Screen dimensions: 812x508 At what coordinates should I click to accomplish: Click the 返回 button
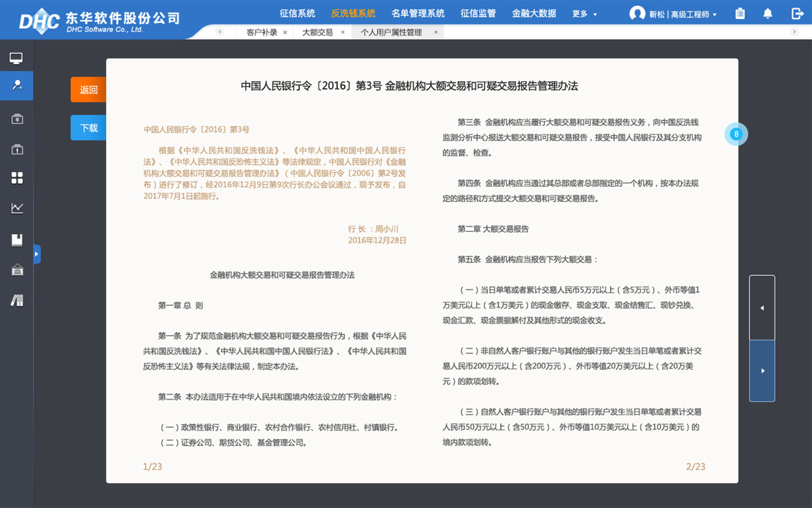point(89,89)
